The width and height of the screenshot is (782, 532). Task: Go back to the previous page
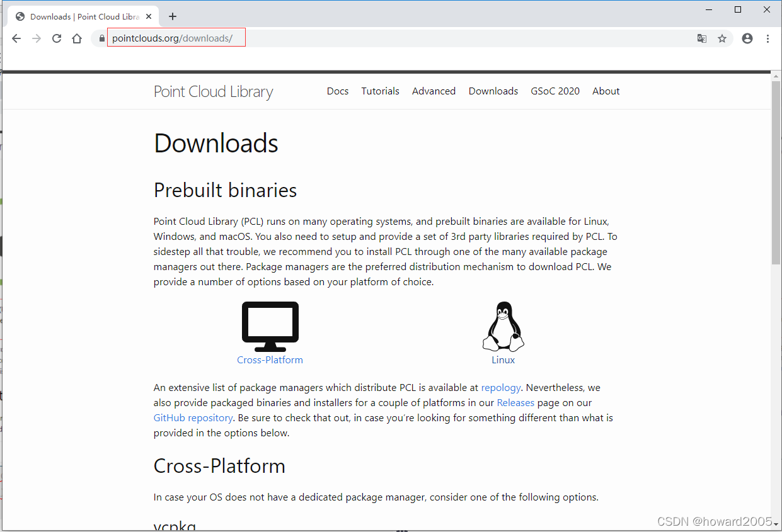(16, 38)
